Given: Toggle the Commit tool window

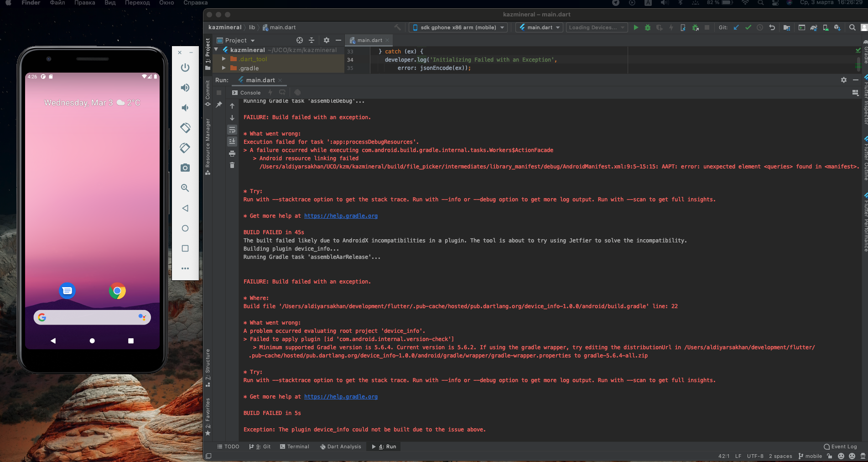Looking at the screenshot, I should pos(208,93).
